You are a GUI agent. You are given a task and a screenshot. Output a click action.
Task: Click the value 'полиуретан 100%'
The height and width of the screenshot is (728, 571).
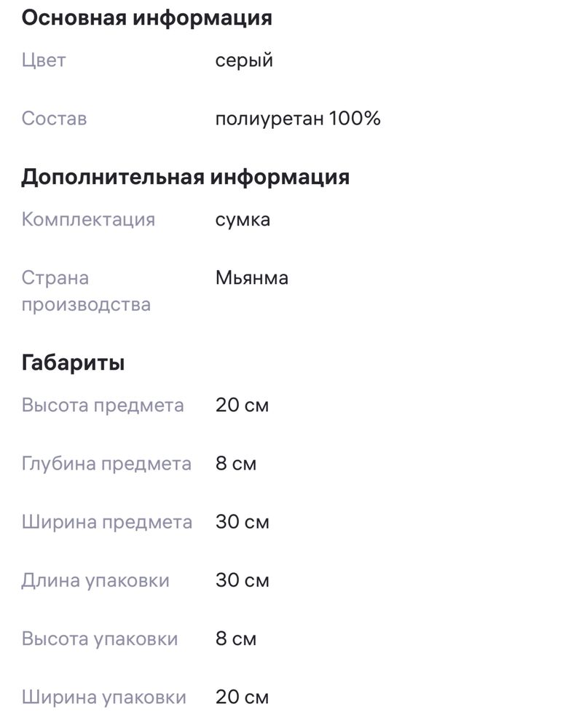coord(298,119)
